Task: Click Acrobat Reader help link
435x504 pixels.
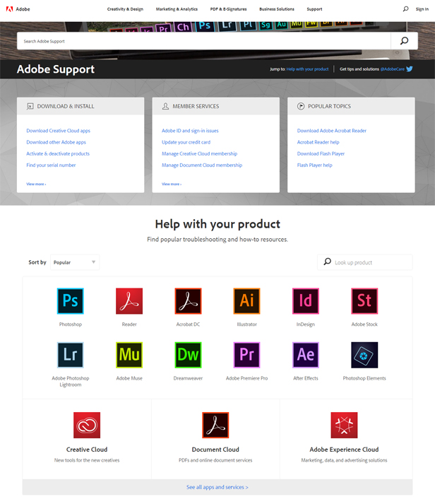Action: click(318, 142)
